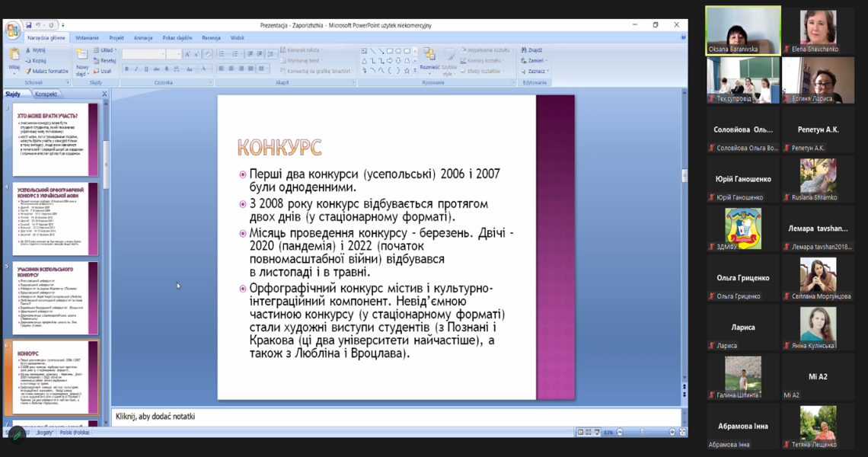The width and height of the screenshot is (868, 457).
Task: Pick the right arrow shape
Action: (x=390, y=61)
